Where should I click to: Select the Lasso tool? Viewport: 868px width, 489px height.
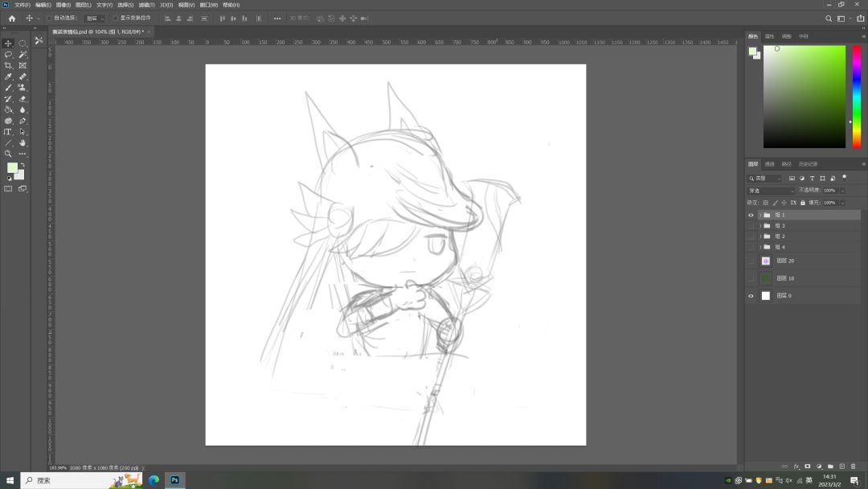click(8, 54)
